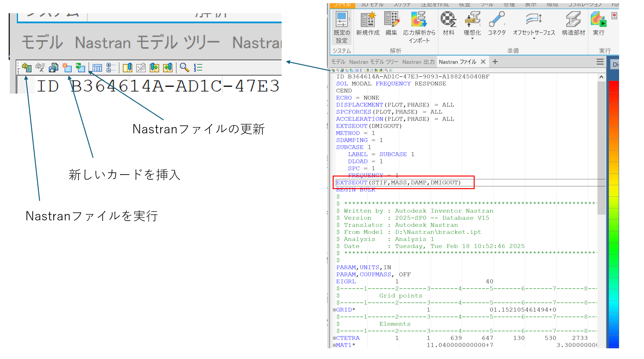Click numbered list icon in enlarged toolbar
Image resolution: width=644 pixels, height=359 pixels.
[x=198, y=67]
